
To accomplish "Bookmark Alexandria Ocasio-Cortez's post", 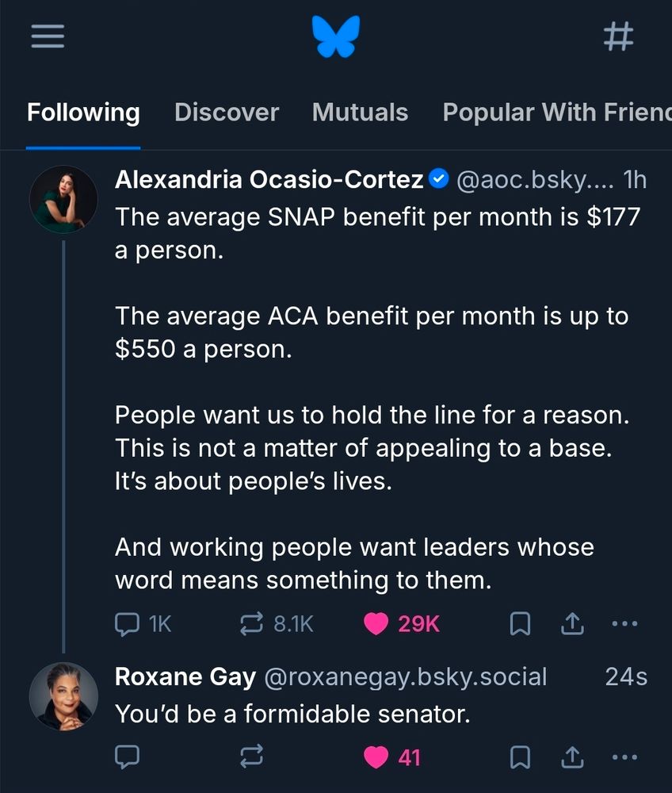I will pyautogui.click(x=521, y=623).
